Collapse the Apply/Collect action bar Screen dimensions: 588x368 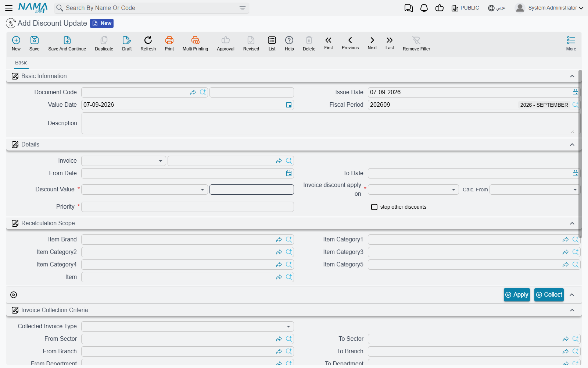tap(572, 295)
